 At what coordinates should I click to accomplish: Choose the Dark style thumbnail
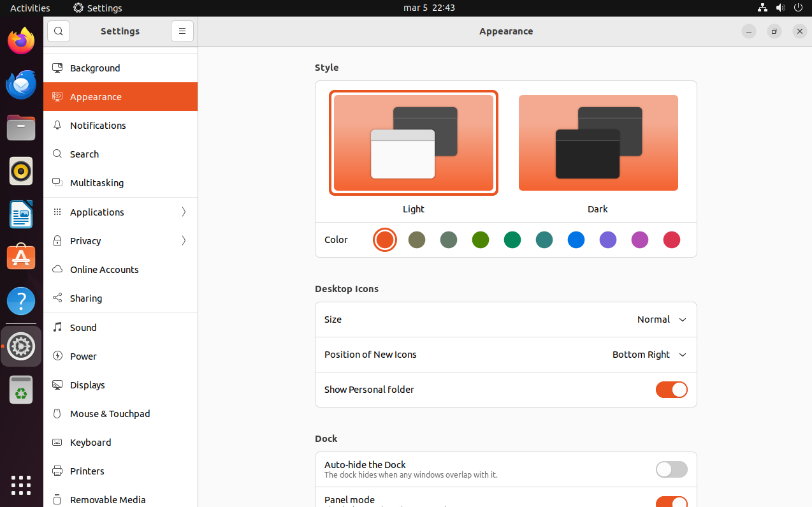[x=598, y=143]
